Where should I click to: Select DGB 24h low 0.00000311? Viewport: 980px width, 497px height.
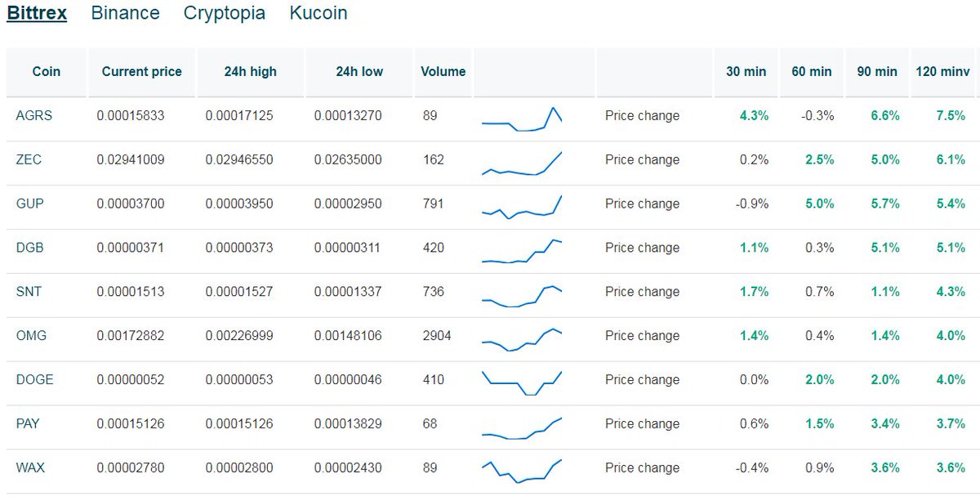pyautogui.click(x=348, y=248)
